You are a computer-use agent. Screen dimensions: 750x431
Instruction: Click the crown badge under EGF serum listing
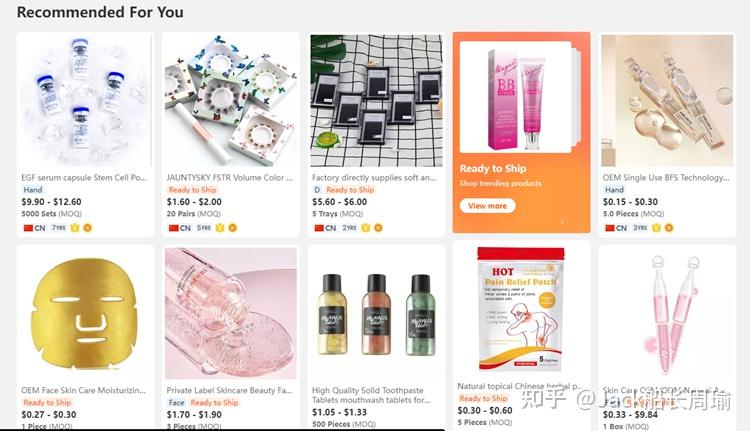click(75, 228)
